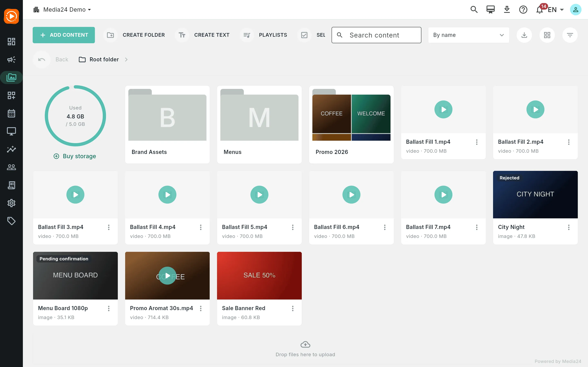
Task: Open the screens monitor sidebar icon
Action: click(x=11, y=131)
